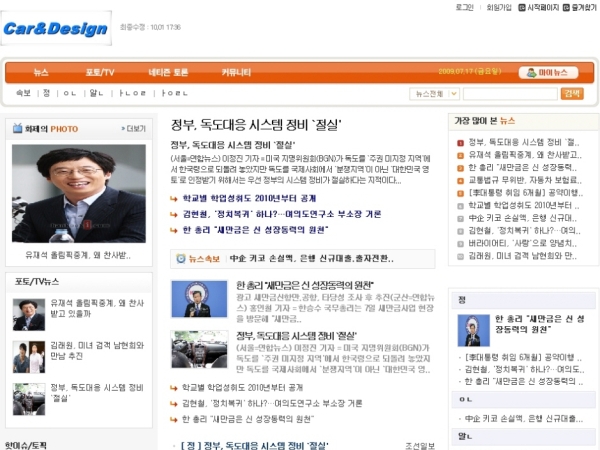Click the TV icon beside 화제의 PHOTO
600x450 pixels.
(x=18, y=128)
